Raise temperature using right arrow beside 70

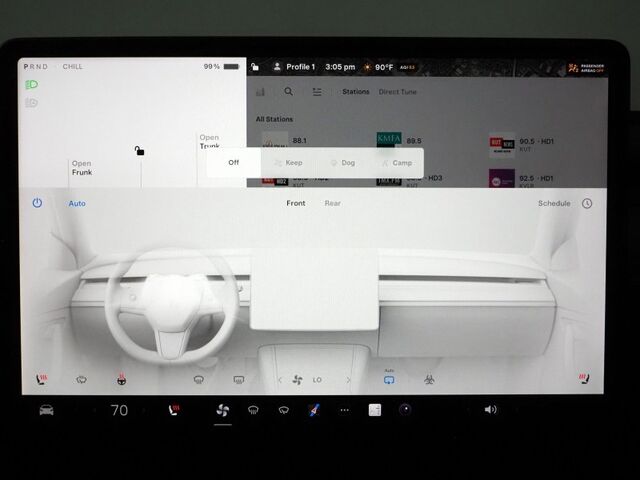pyautogui.click(x=144, y=410)
